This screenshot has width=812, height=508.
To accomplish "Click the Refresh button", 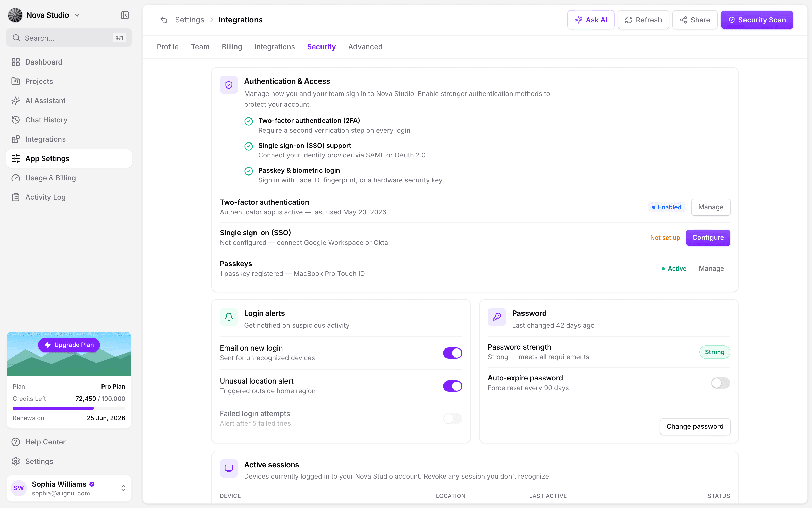I will coord(643,20).
